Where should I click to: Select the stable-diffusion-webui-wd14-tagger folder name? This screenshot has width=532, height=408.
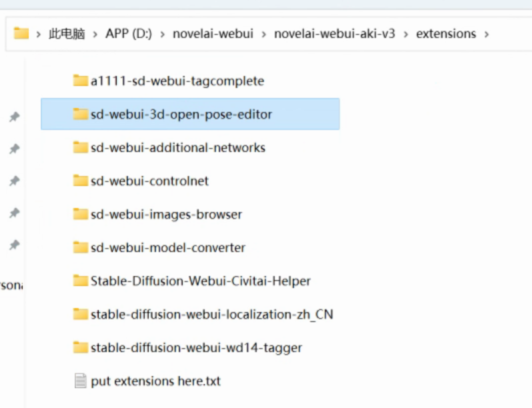tap(196, 347)
